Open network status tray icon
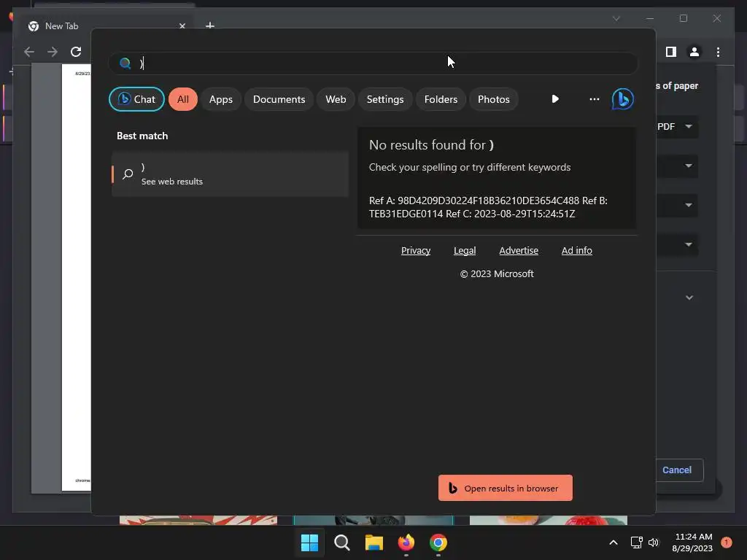747x560 pixels. coord(636,542)
